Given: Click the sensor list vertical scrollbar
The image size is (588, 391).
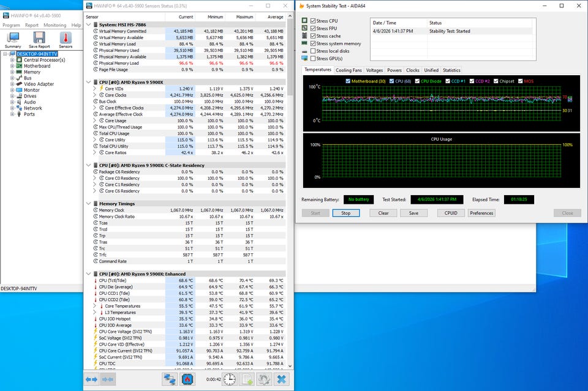Looking at the screenshot, I should point(290,184).
